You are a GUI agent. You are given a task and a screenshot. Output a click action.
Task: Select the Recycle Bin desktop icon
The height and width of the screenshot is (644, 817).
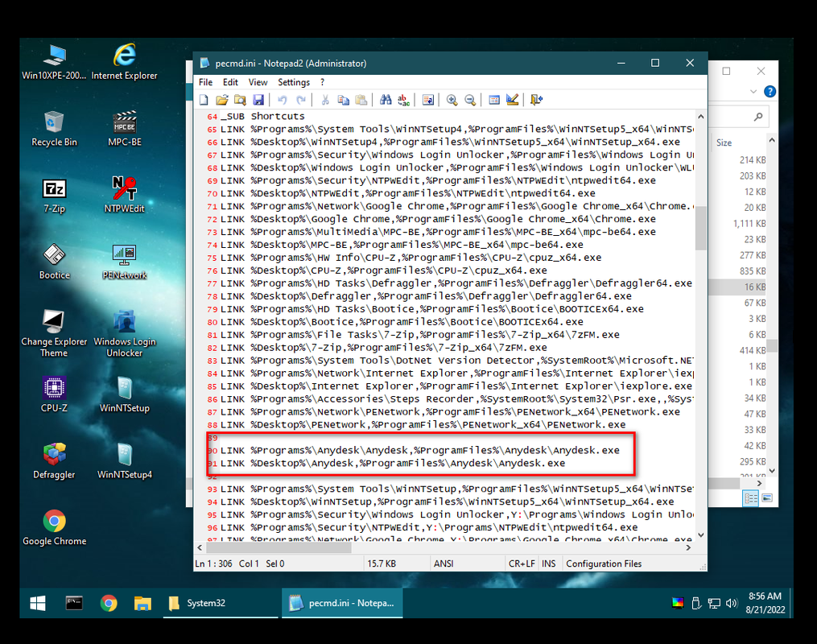pyautogui.click(x=54, y=129)
